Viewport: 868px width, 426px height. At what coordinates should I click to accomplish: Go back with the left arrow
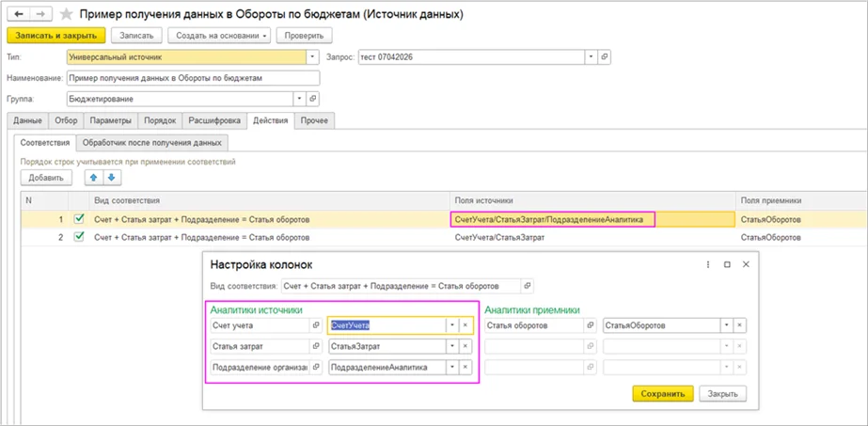tap(19, 15)
